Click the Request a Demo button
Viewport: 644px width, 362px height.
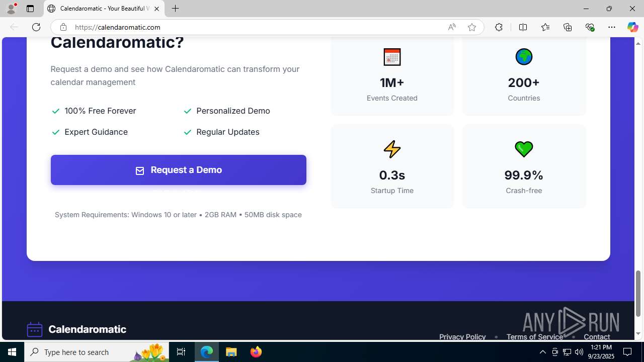[178, 170]
